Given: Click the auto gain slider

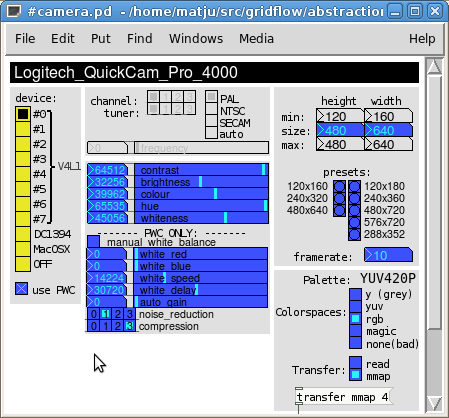Looking at the screenshot, I should pyautogui.click(x=201, y=302).
